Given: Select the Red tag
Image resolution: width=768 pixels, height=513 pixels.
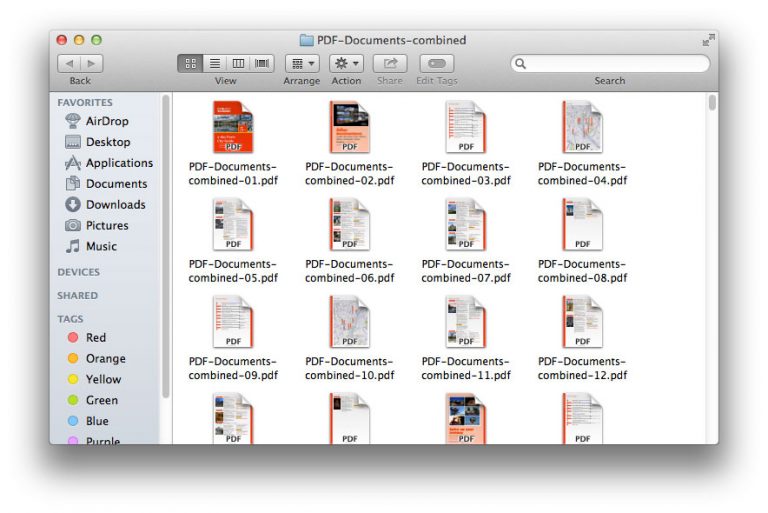Looking at the screenshot, I should tap(96, 338).
